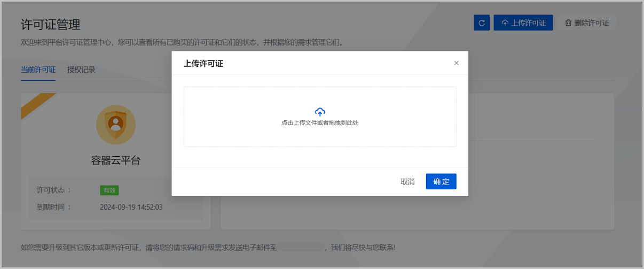Image resolution: width=644 pixels, height=269 pixels.
Task: Click the 删除许可证 button label
Action: (591, 23)
